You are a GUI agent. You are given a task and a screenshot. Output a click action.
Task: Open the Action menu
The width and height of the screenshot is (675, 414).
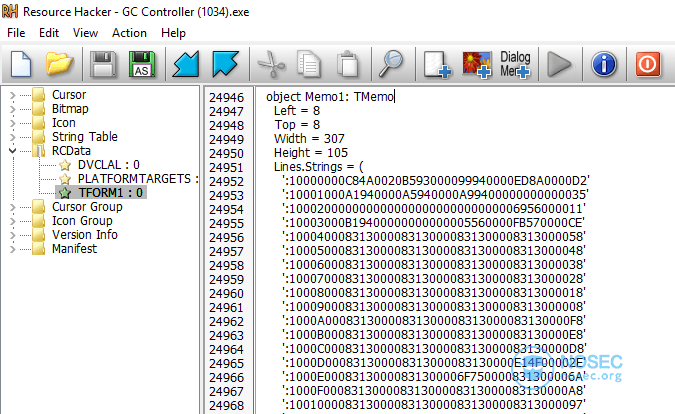[x=129, y=33]
